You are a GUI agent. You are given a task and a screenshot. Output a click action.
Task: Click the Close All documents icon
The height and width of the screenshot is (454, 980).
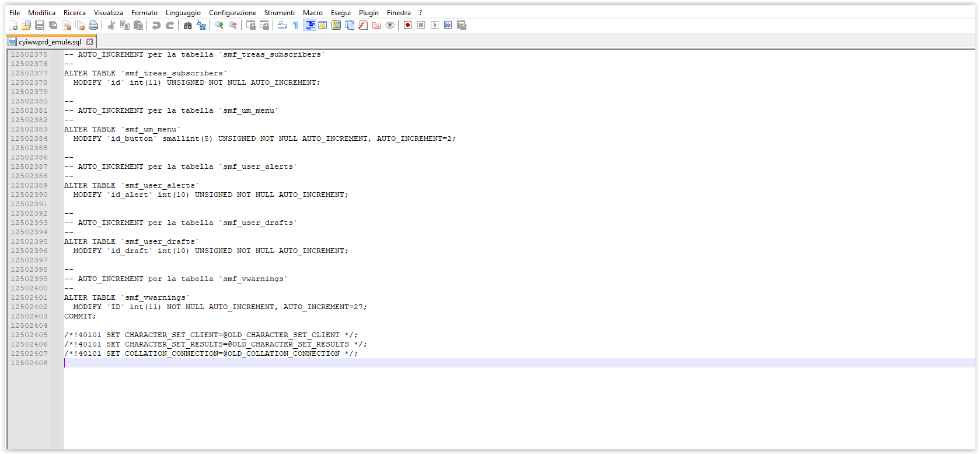pyautogui.click(x=80, y=25)
